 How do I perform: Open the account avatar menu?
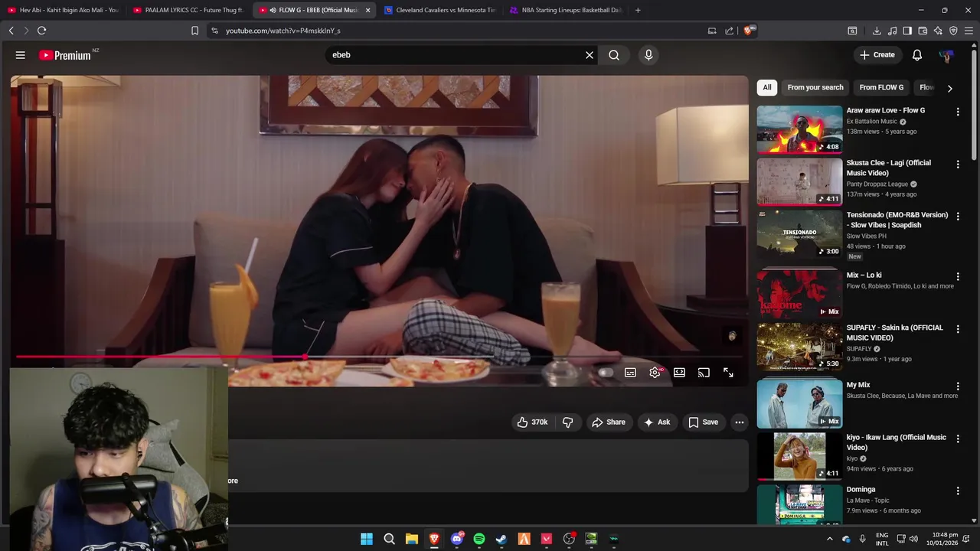coord(947,55)
